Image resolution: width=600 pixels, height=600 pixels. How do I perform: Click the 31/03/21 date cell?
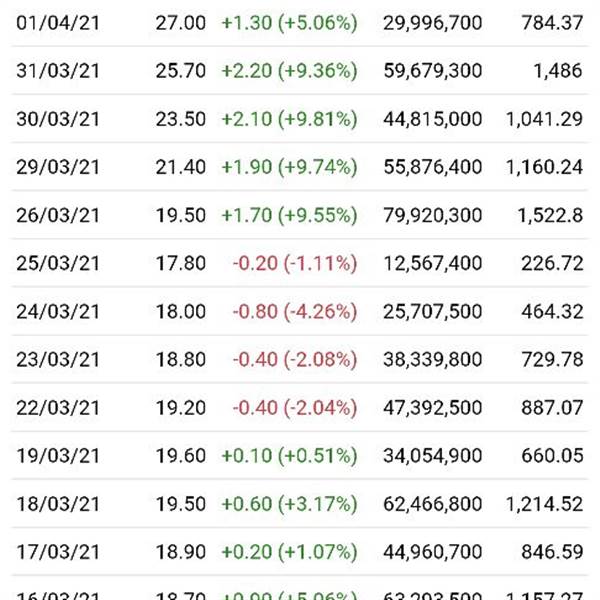(x=58, y=71)
